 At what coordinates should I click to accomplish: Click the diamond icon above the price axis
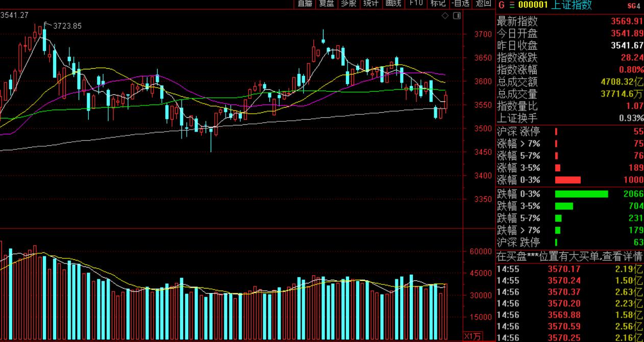click(x=445, y=16)
